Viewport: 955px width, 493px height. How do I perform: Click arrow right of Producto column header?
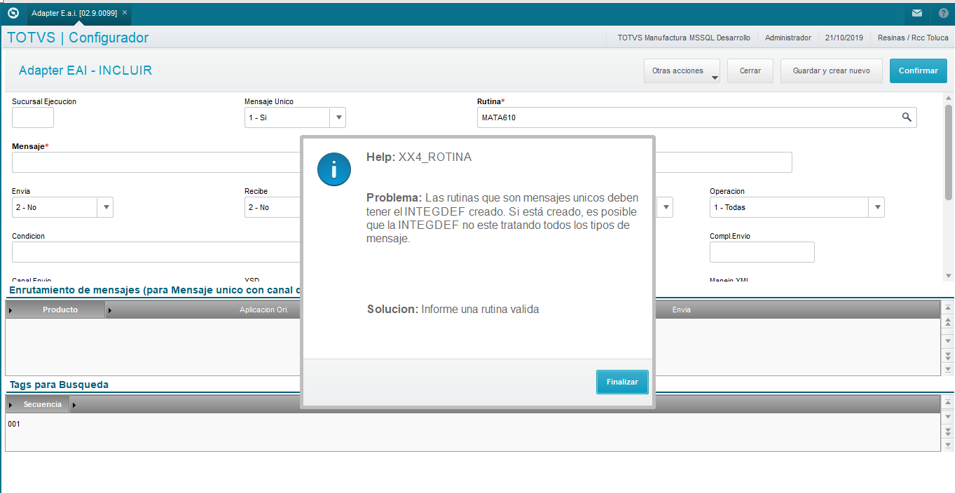click(x=110, y=310)
